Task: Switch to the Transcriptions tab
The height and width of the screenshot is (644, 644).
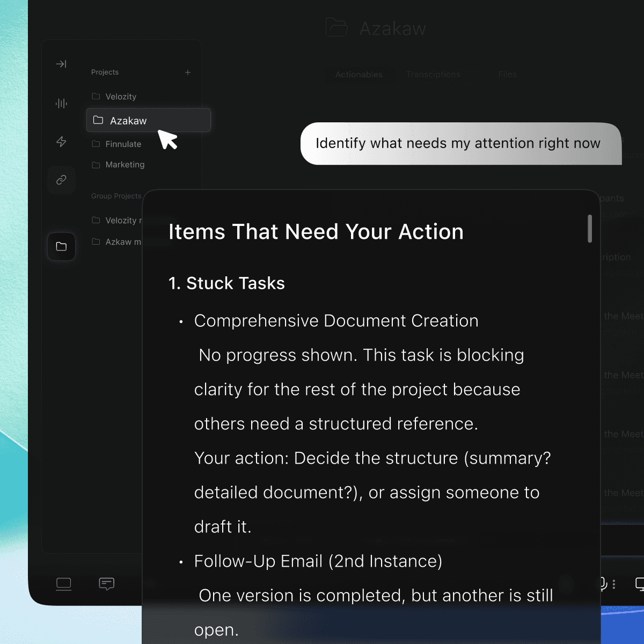Action: pos(433,75)
